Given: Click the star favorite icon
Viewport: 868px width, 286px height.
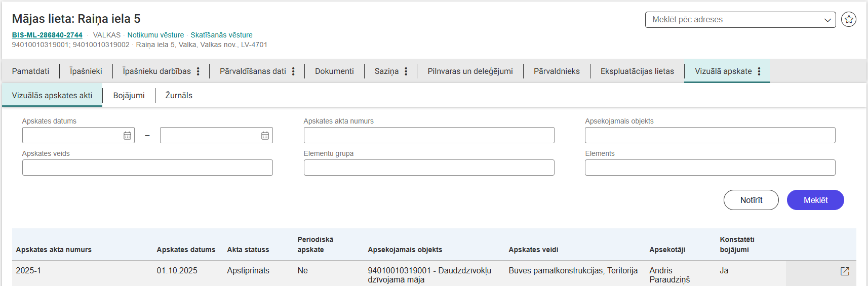Looking at the screenshot, I should pos(848,20).
